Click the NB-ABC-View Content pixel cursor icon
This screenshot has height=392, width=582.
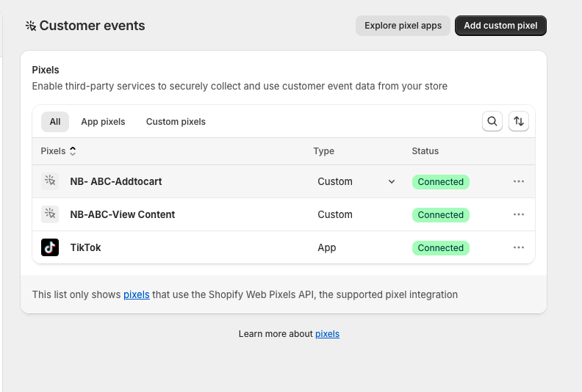tap(50, 214)
